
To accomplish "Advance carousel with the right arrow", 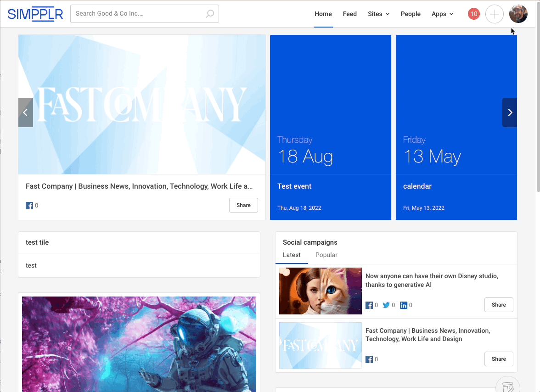I will coord(509,112).
